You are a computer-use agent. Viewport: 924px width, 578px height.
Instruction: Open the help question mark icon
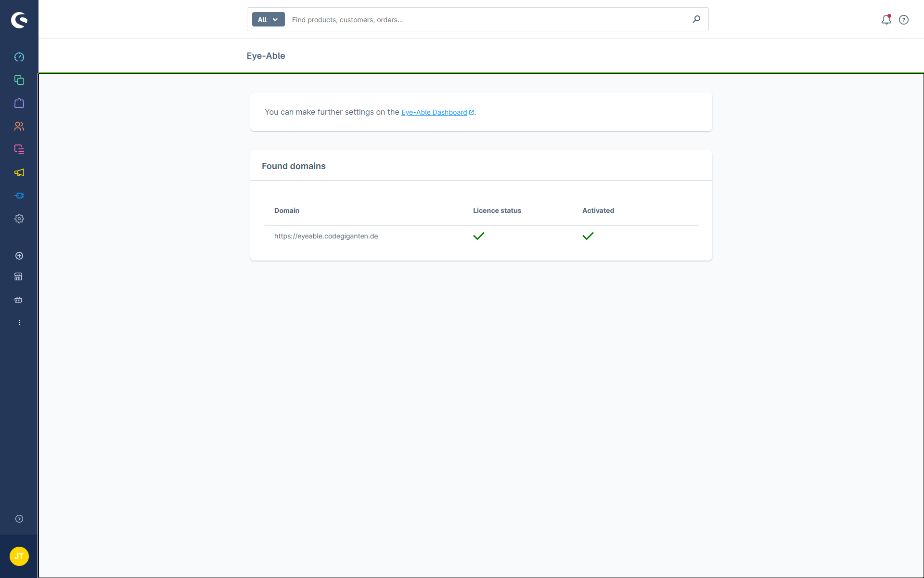click(904, 20)
